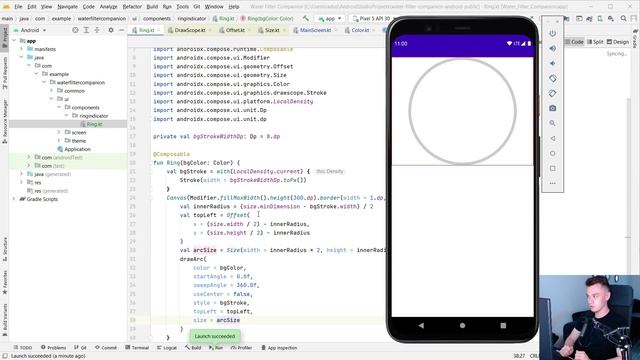Take an emulator screenshot with camera icon

(552, 108)
